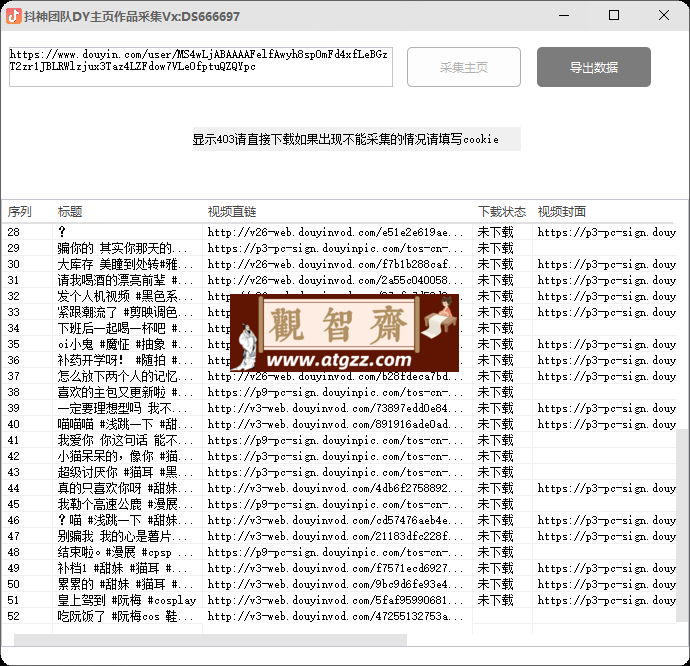Screen dimensions: 690x666
Task: Click video link ending 4db6f2758892
Action: 335,488
